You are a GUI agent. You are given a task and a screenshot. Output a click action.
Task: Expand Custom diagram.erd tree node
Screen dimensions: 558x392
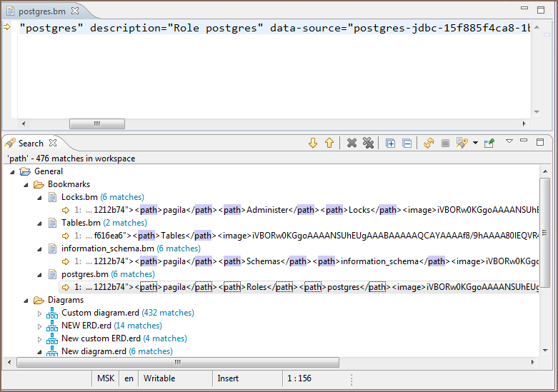(x=40, y=313)
